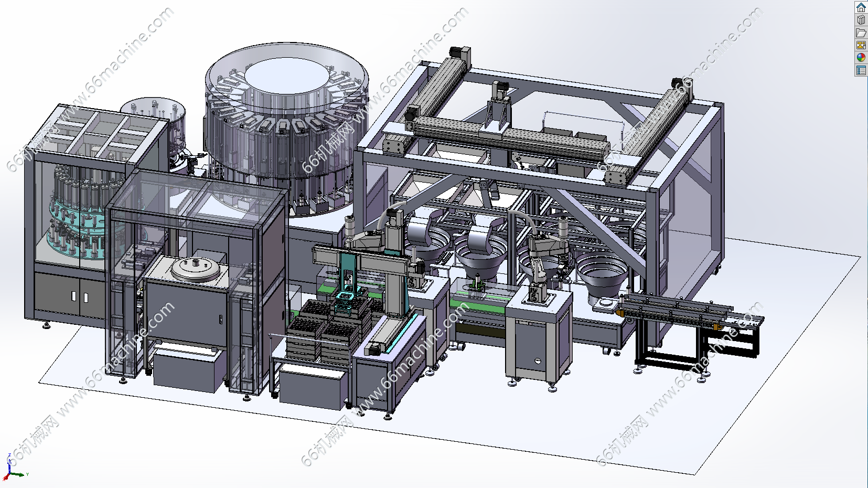Open the View Palette task pane icon
Viewport: 868px width, 488px height.
point(861,45)
